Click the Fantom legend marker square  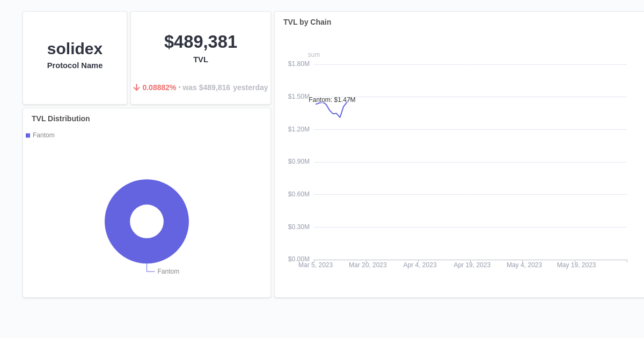click(28, 135)
